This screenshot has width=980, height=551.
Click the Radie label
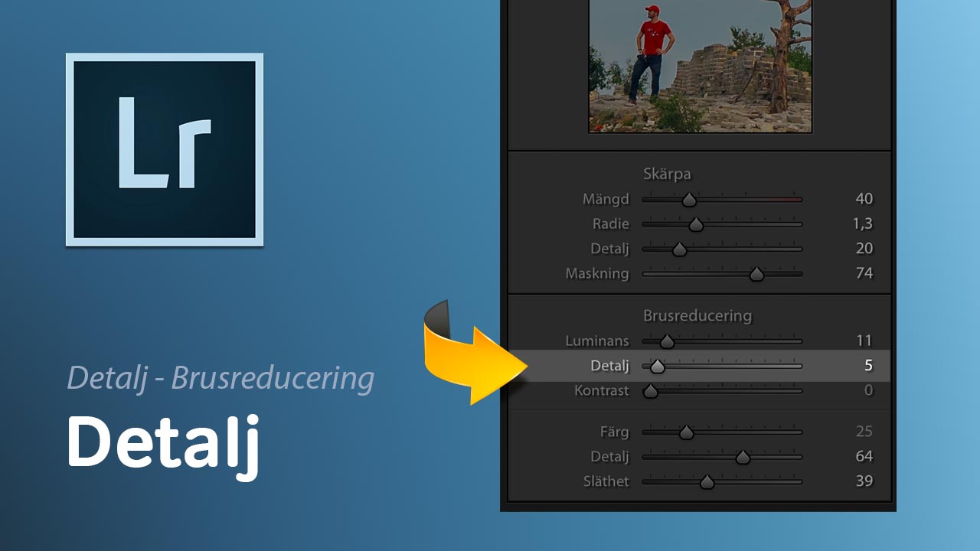[610, 223]
